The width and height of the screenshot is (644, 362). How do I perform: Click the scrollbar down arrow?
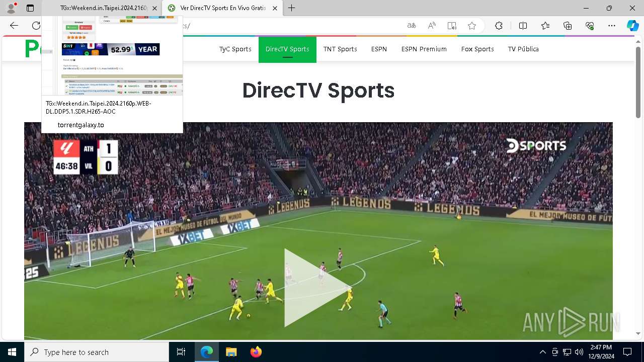tap(638, 333)
